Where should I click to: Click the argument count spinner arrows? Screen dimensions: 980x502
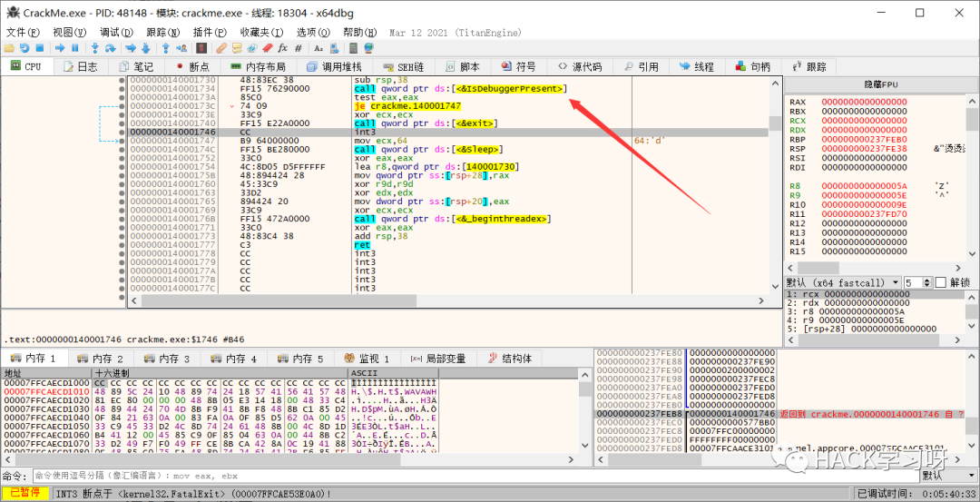point(926,282)
